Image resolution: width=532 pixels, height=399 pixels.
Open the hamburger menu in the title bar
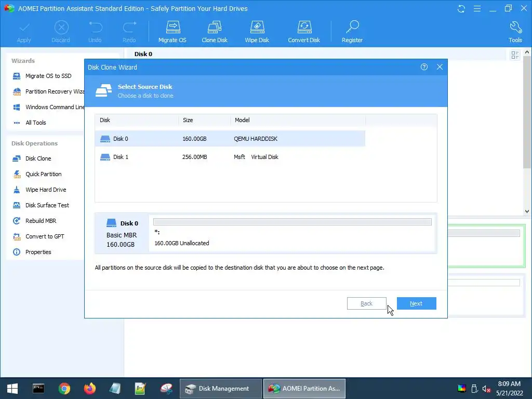click(x=477, y=8)
